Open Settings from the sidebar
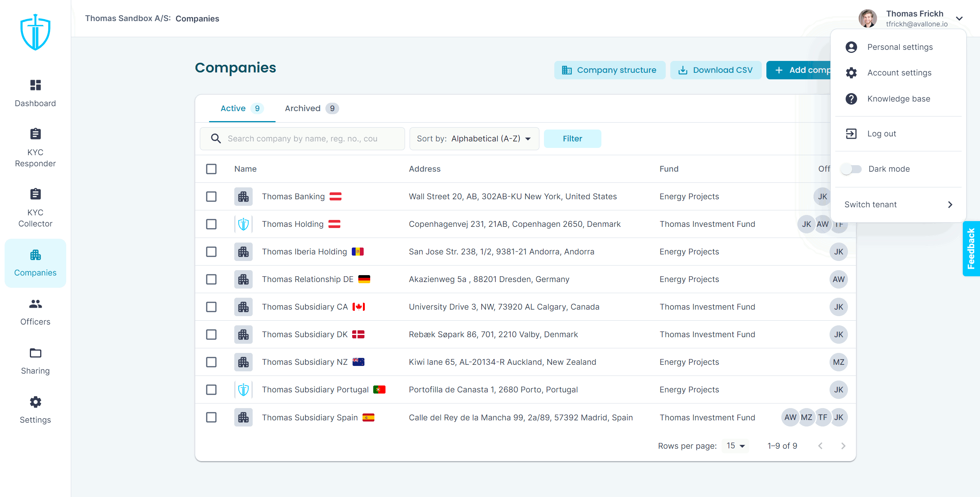 pyautogui.click(x=35, y=410)
